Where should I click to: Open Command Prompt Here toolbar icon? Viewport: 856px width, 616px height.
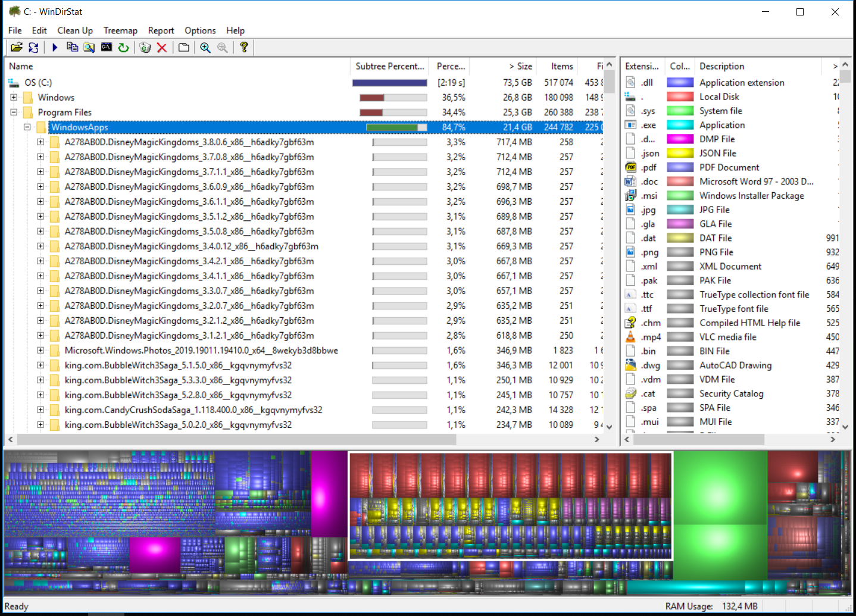pos(107,47)
